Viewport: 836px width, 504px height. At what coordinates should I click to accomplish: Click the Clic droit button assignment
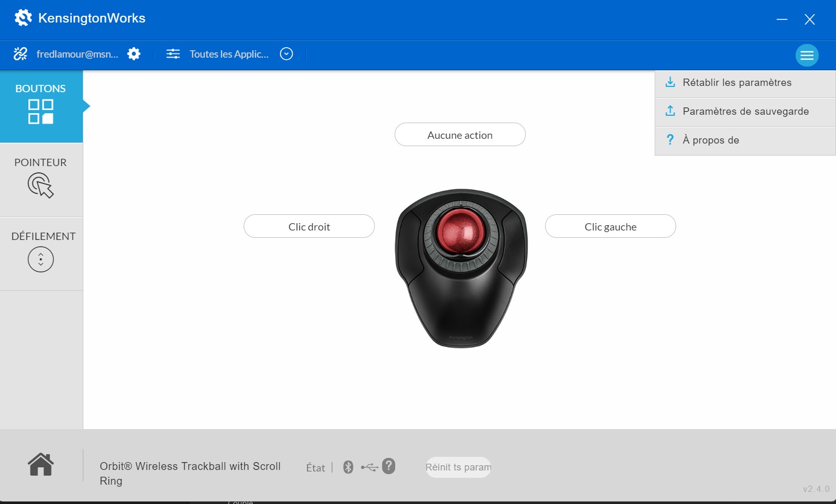[309, 226]
